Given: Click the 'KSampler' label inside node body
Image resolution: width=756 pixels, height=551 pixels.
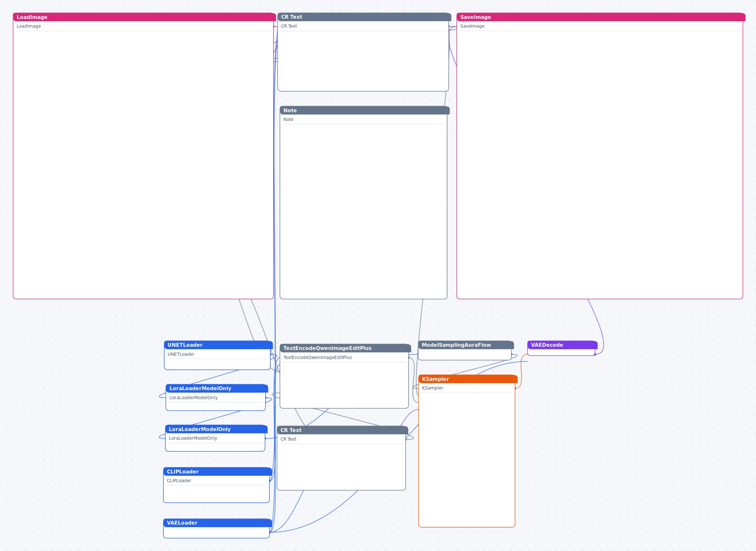Looking at the screenshot, I should pyautogui.click(x=432, y=388).
